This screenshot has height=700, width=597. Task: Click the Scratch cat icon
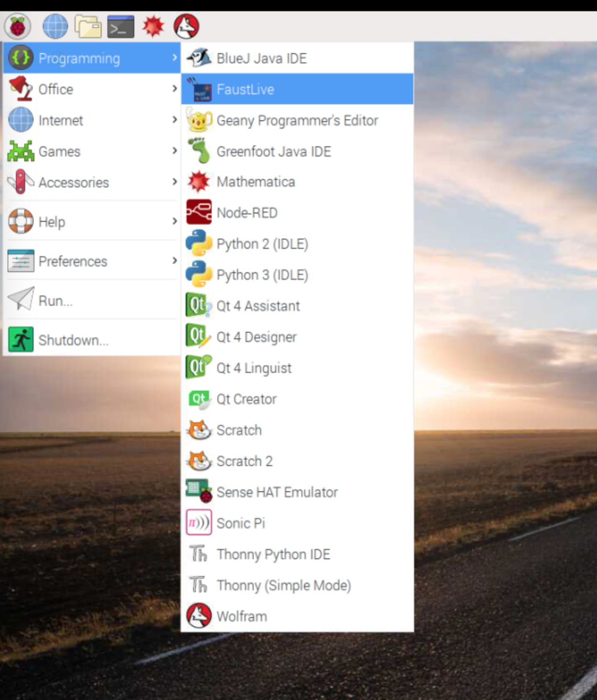pos(199,430)
